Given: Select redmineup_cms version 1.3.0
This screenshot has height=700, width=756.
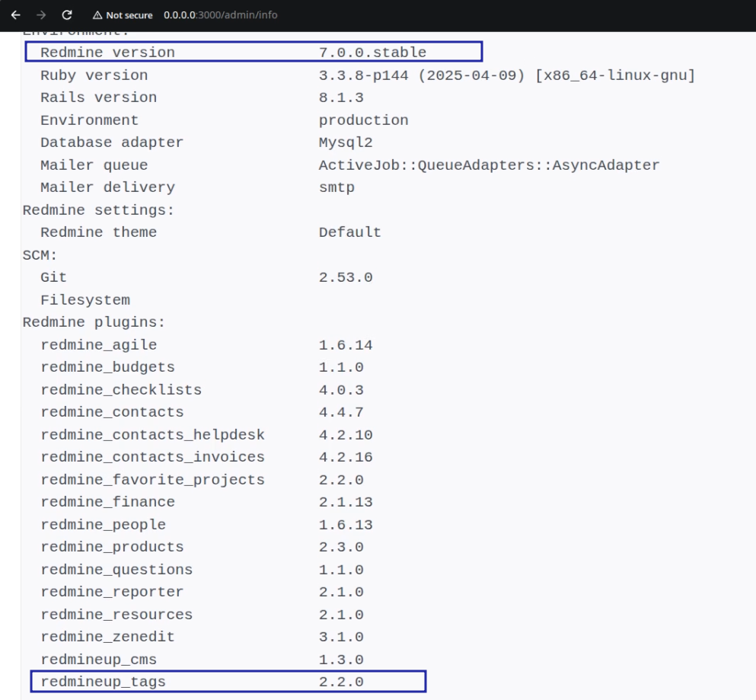Looking at the screenshot, I should [x=341, y=660].
